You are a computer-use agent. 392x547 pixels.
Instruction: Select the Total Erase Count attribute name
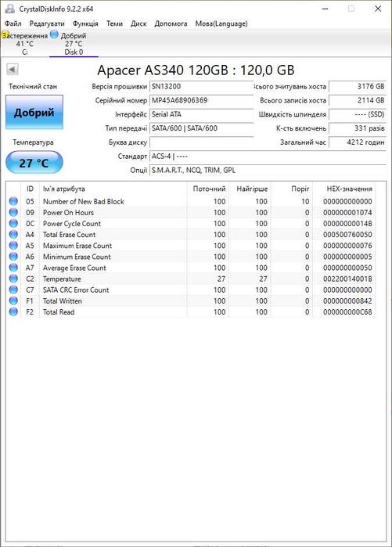69,235
